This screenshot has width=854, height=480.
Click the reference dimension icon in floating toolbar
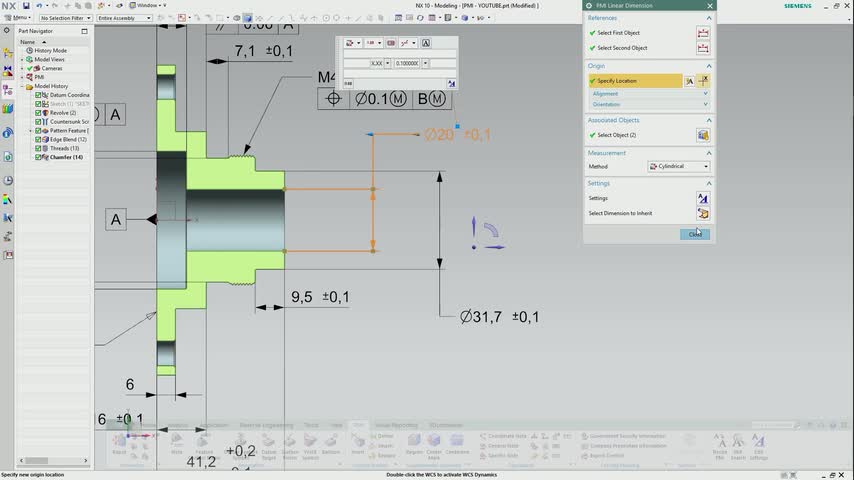[x=391, y=43]
